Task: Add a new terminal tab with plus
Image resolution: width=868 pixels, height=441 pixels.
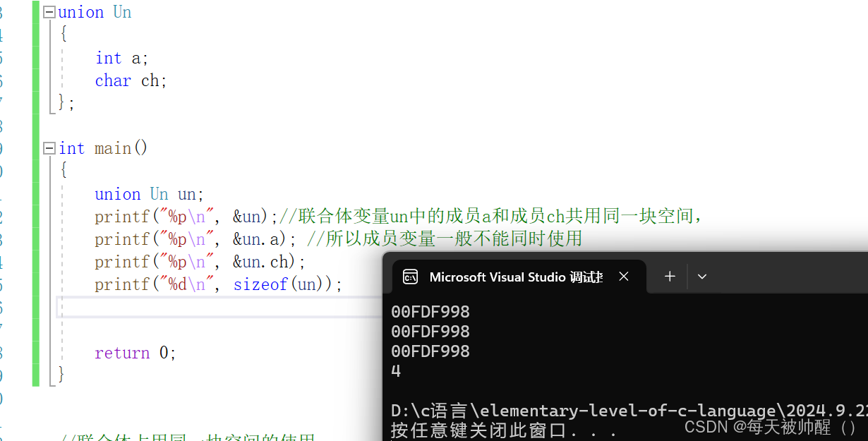Action: [x=670, y=277]
